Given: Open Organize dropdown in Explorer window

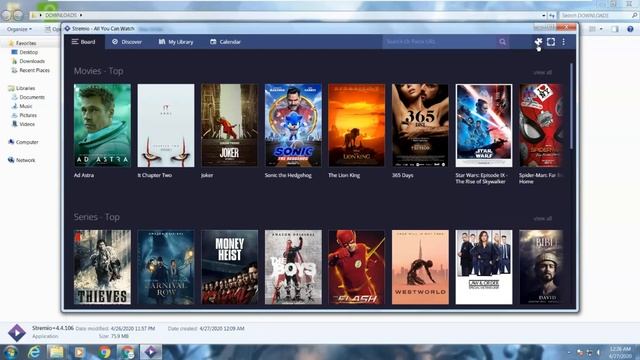Looking at the screenshot, I should click(19, 29).
